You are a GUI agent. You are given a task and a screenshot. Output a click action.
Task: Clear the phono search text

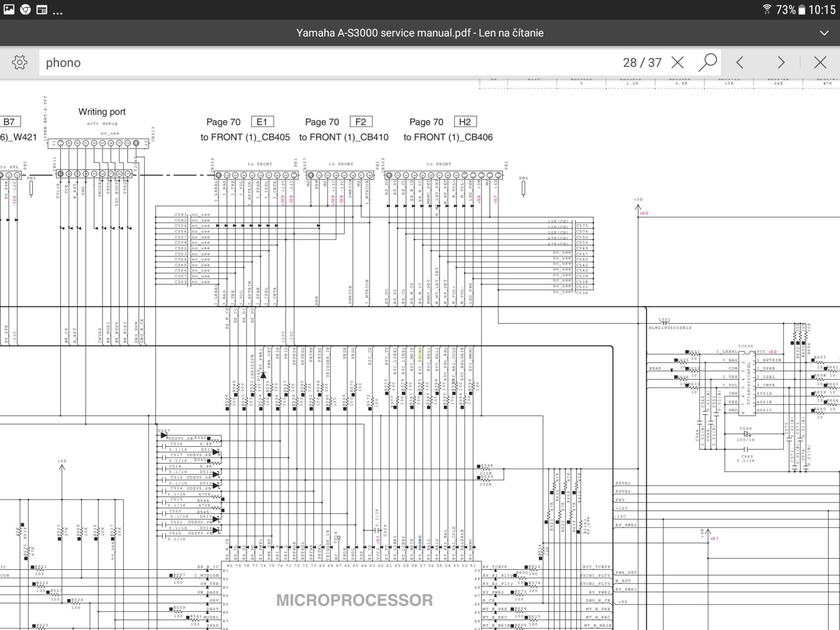pos(677,62)
